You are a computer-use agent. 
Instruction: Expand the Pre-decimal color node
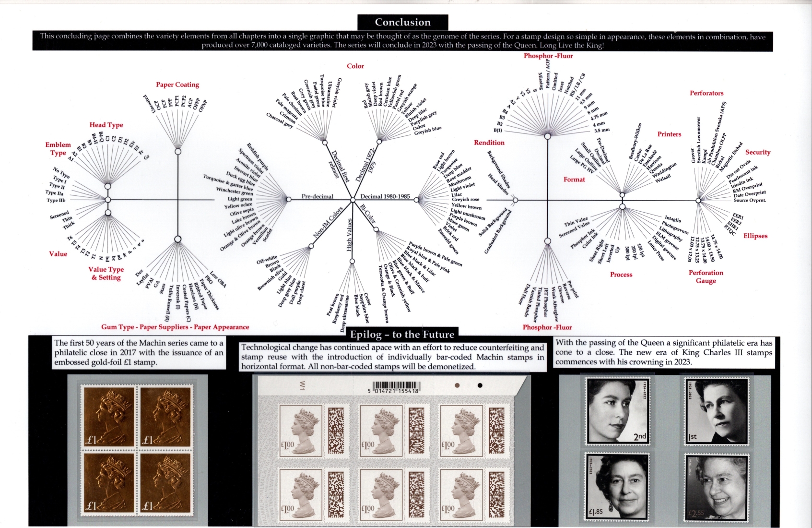click(x=288, y=199)
